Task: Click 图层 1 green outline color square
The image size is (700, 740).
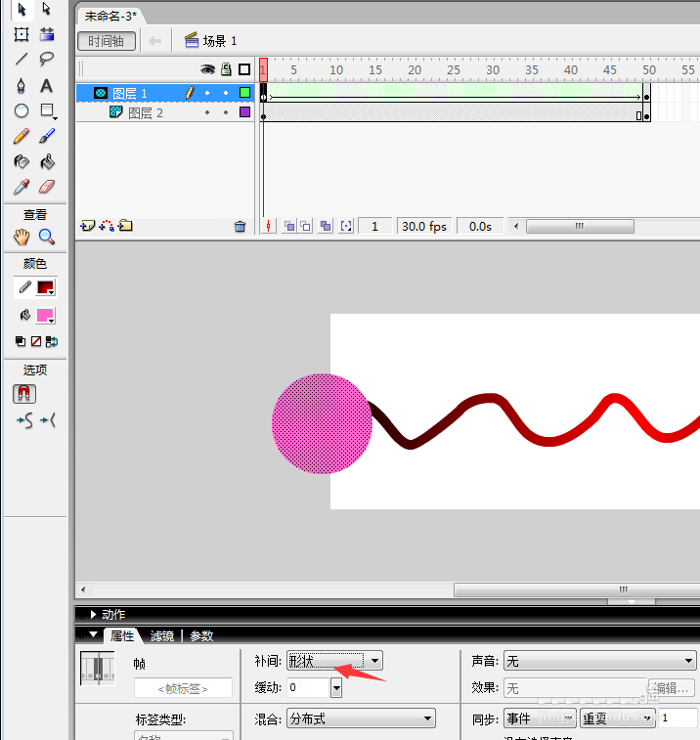Action: tap(244, 93)
